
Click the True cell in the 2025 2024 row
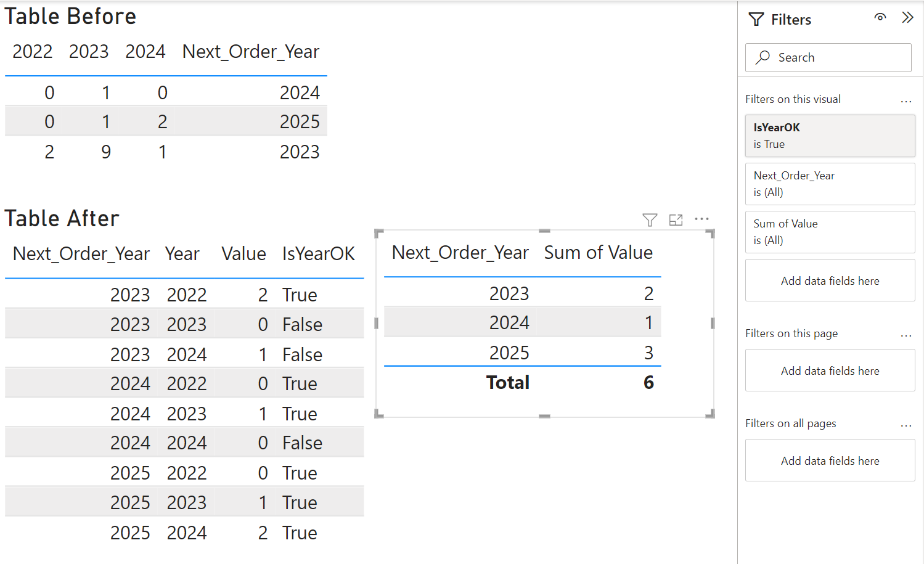click(x=300, y=533)
